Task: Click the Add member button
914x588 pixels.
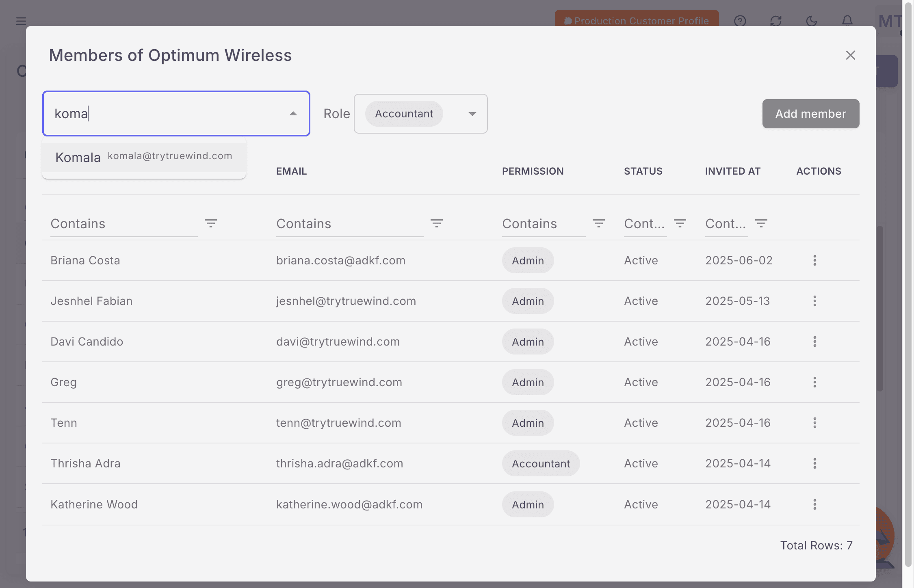Action: click(x=810, y=114)
